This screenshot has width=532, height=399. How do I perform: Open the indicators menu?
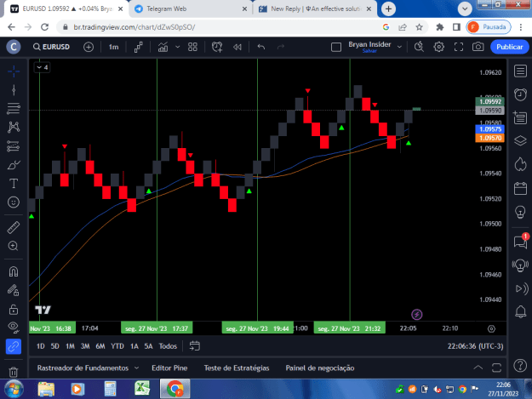pyautogui.click(x=163, y=47)
